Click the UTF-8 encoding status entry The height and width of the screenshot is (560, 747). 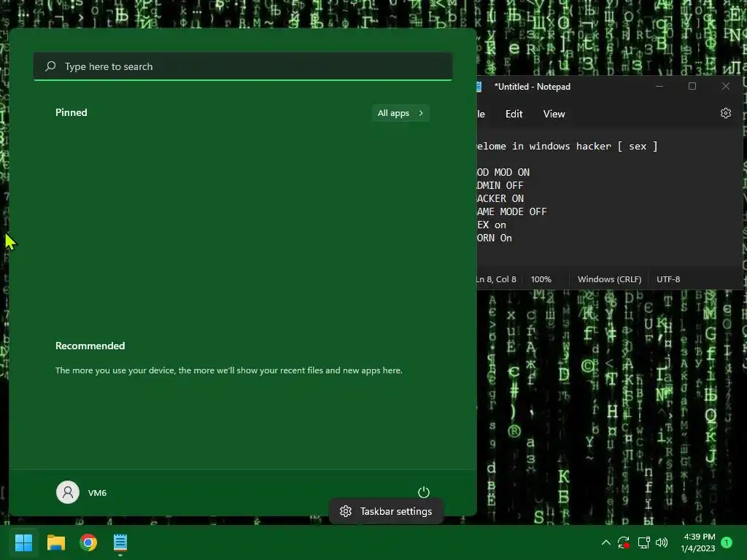[668, 279]
